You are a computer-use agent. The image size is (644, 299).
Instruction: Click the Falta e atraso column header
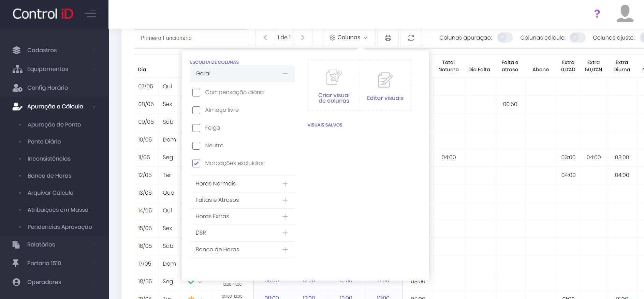(510, 66)
